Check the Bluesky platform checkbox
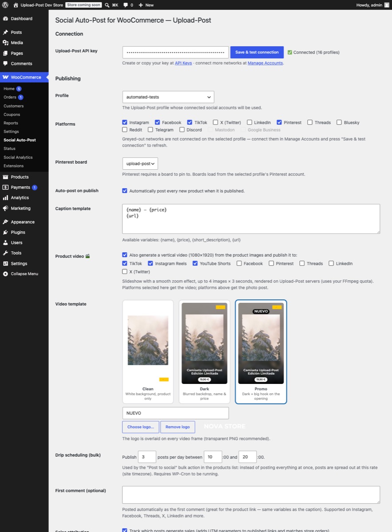This screenshot has width=392, height=532. 339,122
